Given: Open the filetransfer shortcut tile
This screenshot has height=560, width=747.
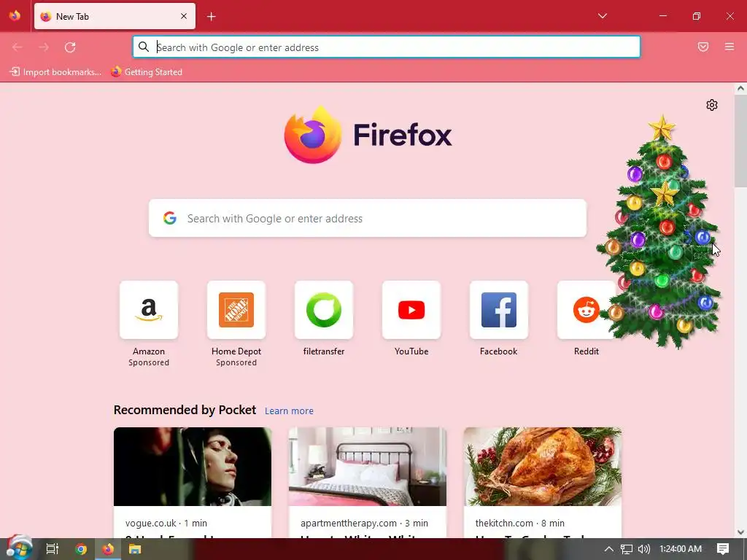Looking at the screenshot, I should point(324,310).
